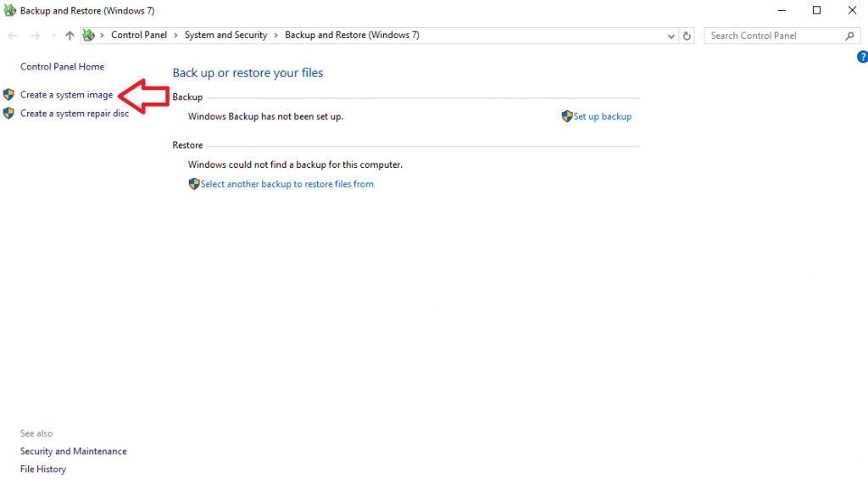The image size is (868, 484).
Task: Open address bar history dropdown
Action: click(x=671, y=36)
